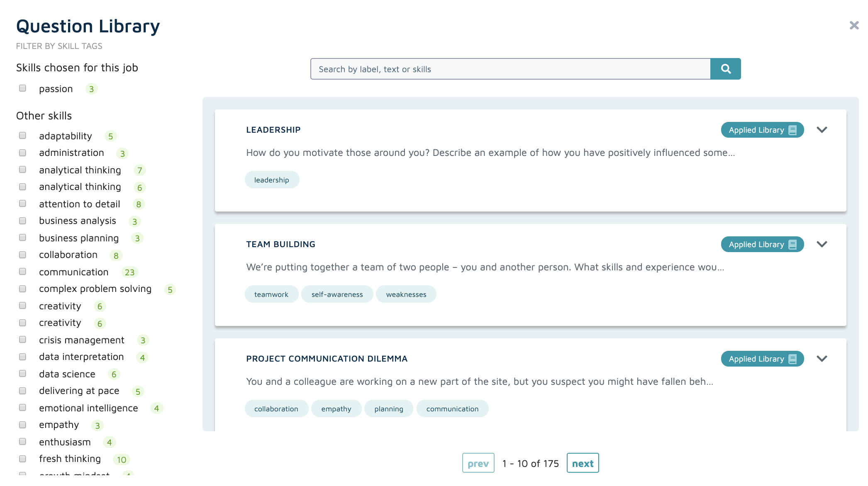Check the communication skill filter
This screenshot has height=486, width=868.
23,272
